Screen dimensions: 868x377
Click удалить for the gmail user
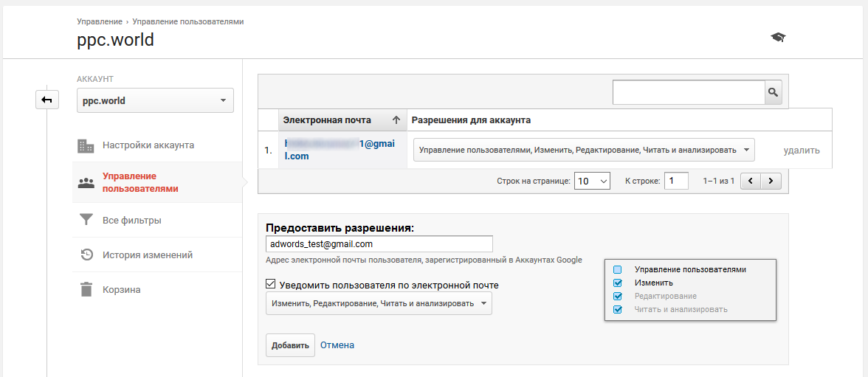[802, 151]
